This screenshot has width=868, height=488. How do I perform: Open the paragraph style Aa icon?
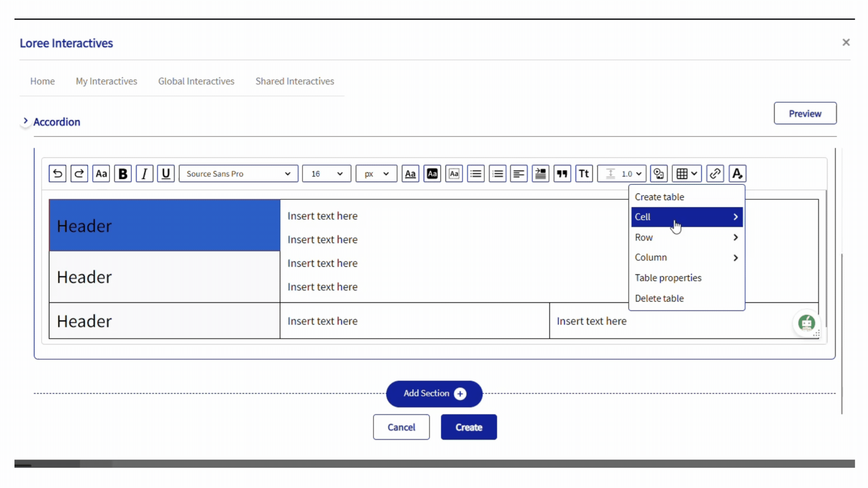(x=101, y=174)
